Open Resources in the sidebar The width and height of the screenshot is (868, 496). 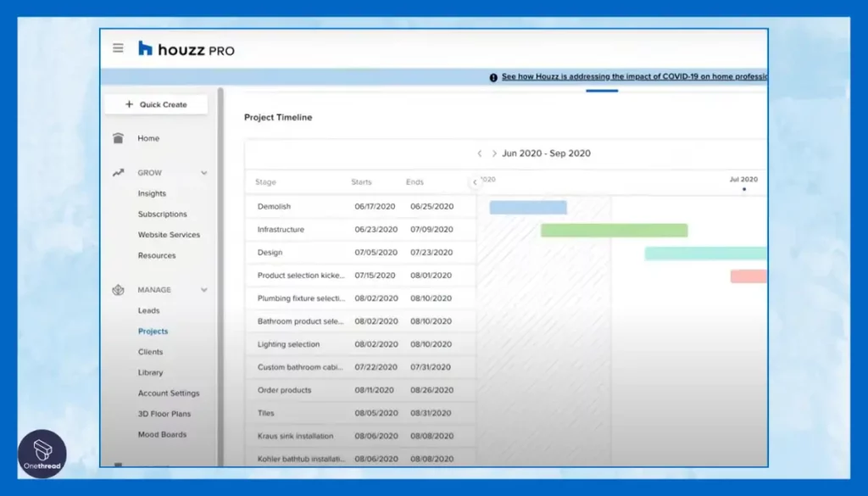[157, 255]
